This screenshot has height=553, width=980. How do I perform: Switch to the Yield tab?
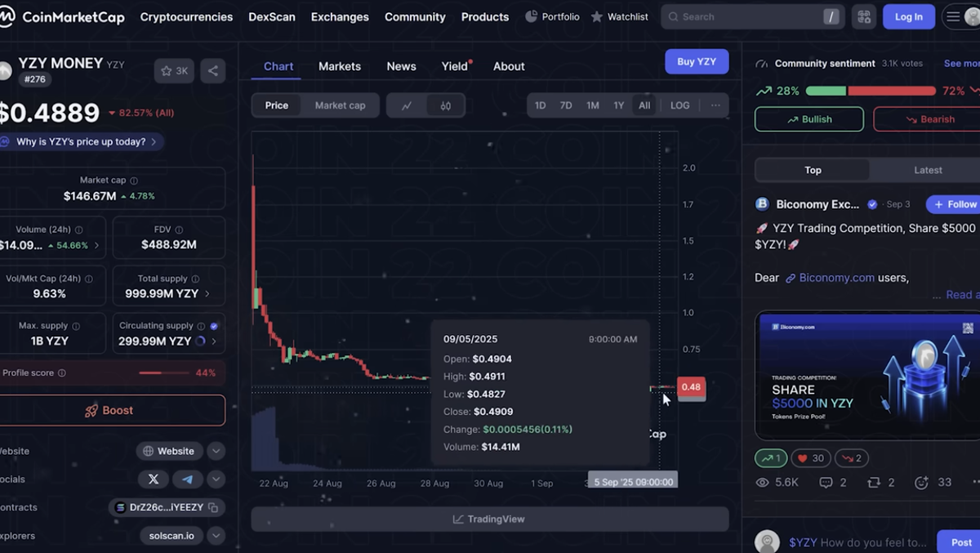click(x=456, y=66)
